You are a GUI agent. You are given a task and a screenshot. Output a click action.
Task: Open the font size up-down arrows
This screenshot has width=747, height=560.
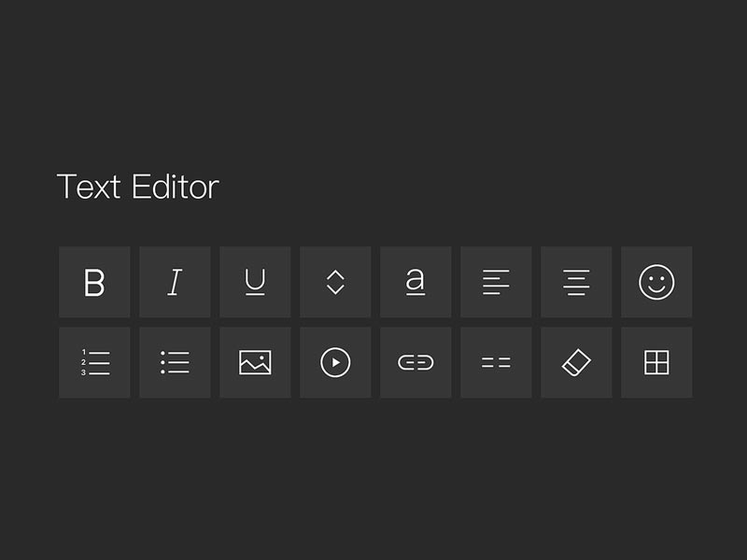tap(335, 282)
